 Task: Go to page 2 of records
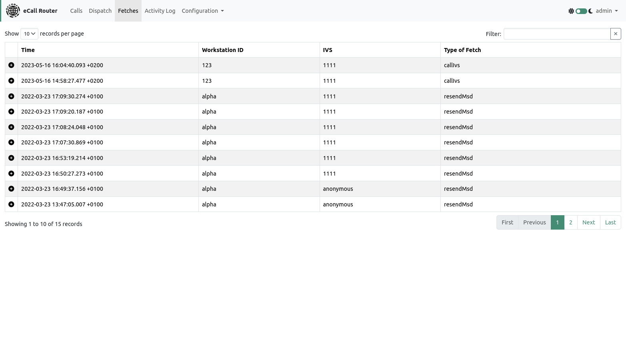point(570,222)
